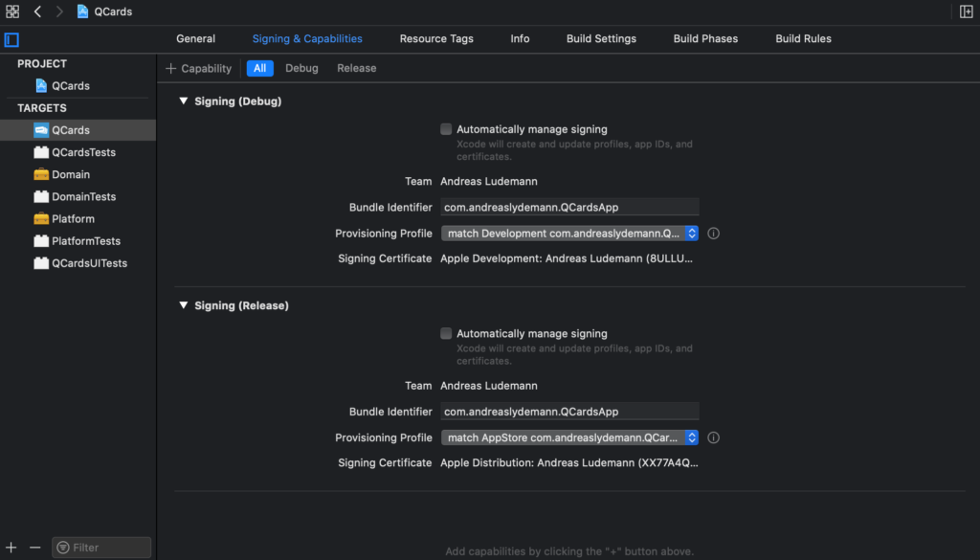Go back using the left arrow
980x560 pixels.
(37, 11)
